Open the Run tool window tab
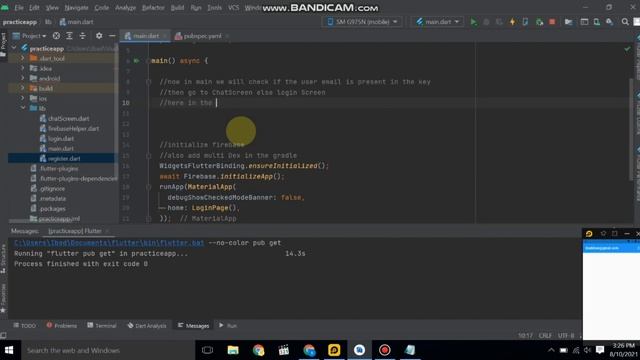 (228, 326)
